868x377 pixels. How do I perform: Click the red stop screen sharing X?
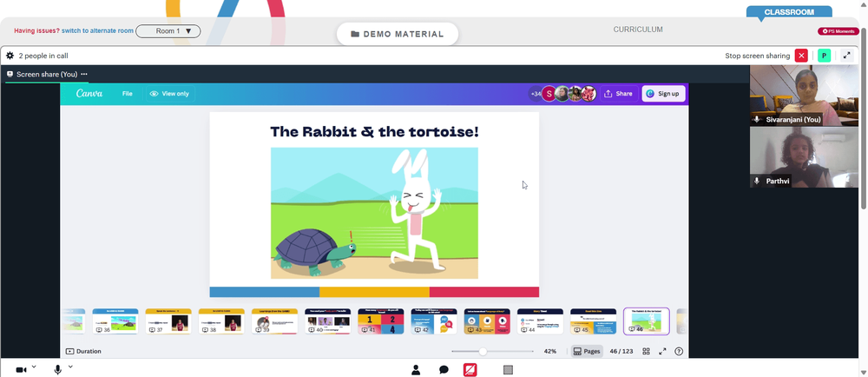(x=801, y=56)
